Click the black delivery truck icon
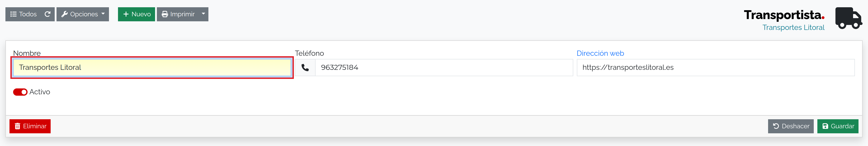Screen dimensions: 868x146 (849, 18)
